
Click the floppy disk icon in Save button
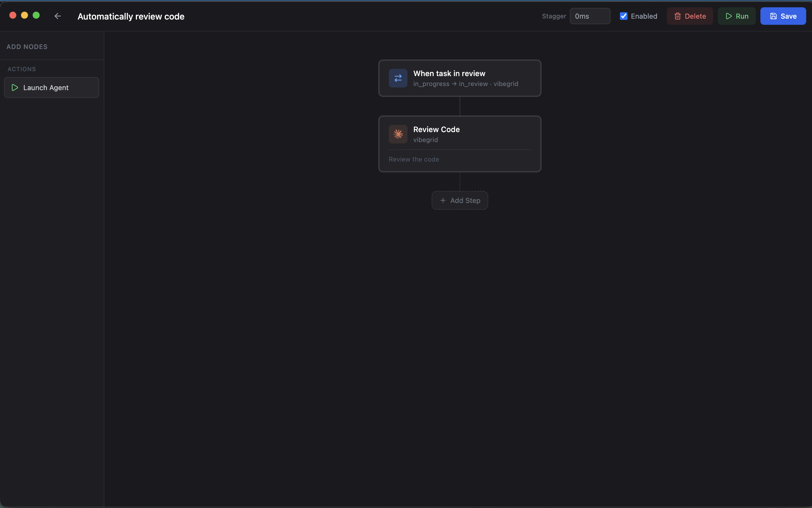click(774, 16)
